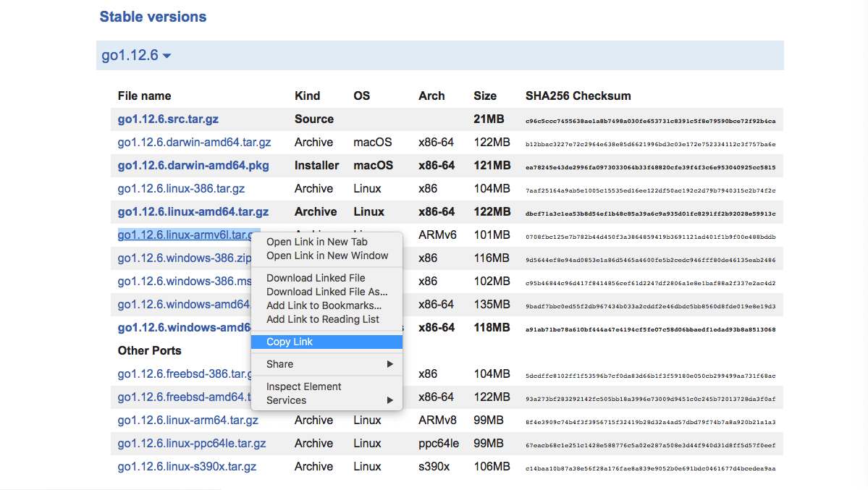Open go1.12.6.darwin-amd64.tar.gz link
This screenshot has width=868, height=490.
coord(194,143)
